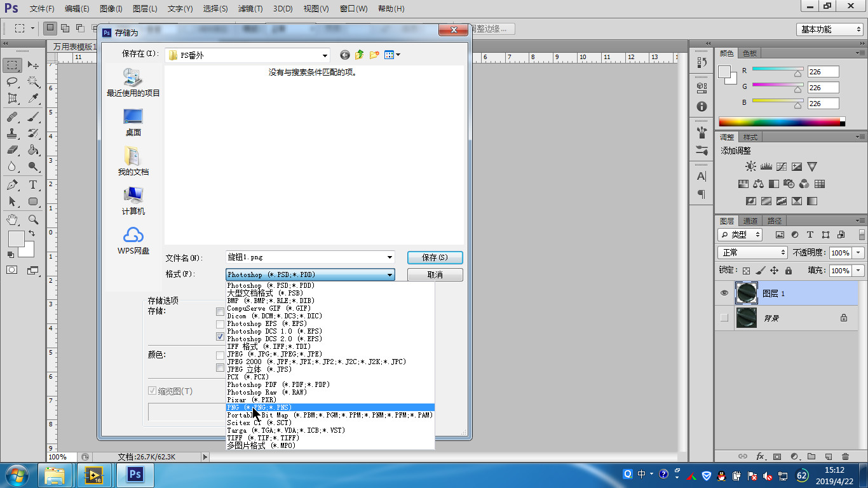
Task: Select the Paint Bucket tool
Action: pyautogui.click(x=33, y=150)
